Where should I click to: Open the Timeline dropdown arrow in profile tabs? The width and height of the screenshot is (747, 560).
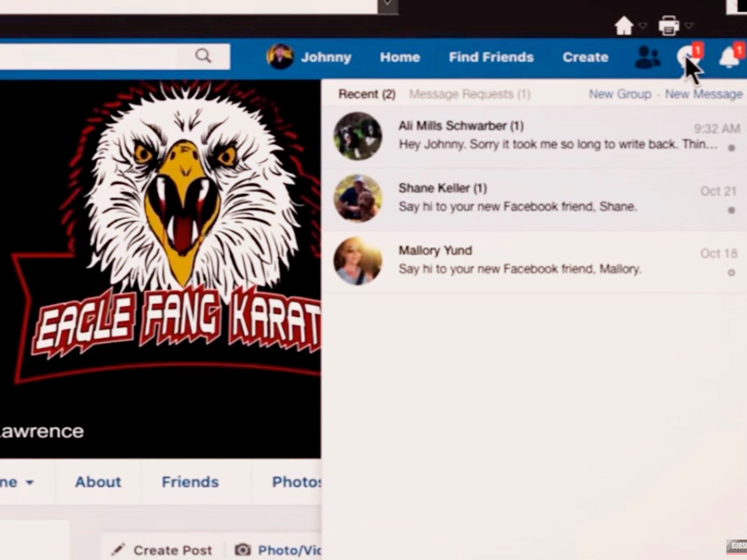click(x=29, y=482)
